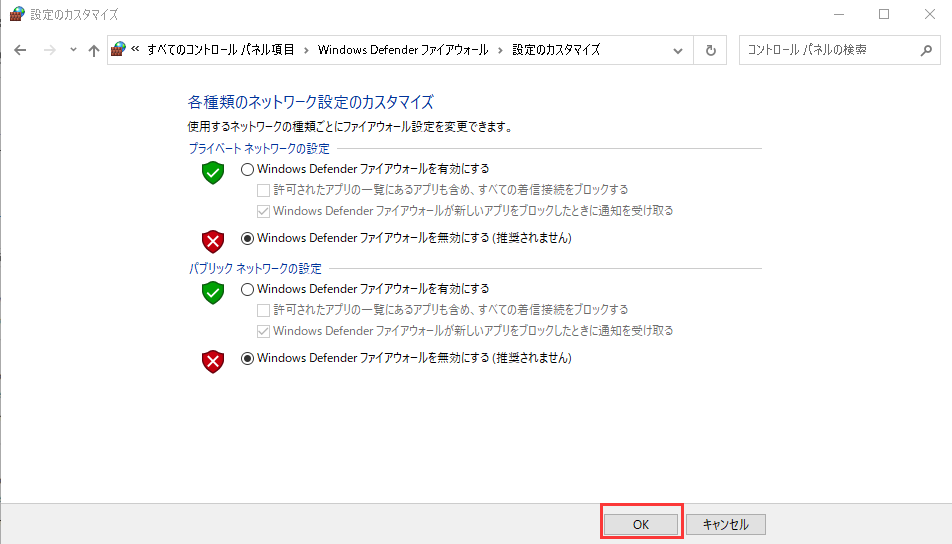952x544 pixels.
Task: Click the キャンセル button
Action: (x=725, y=524)
